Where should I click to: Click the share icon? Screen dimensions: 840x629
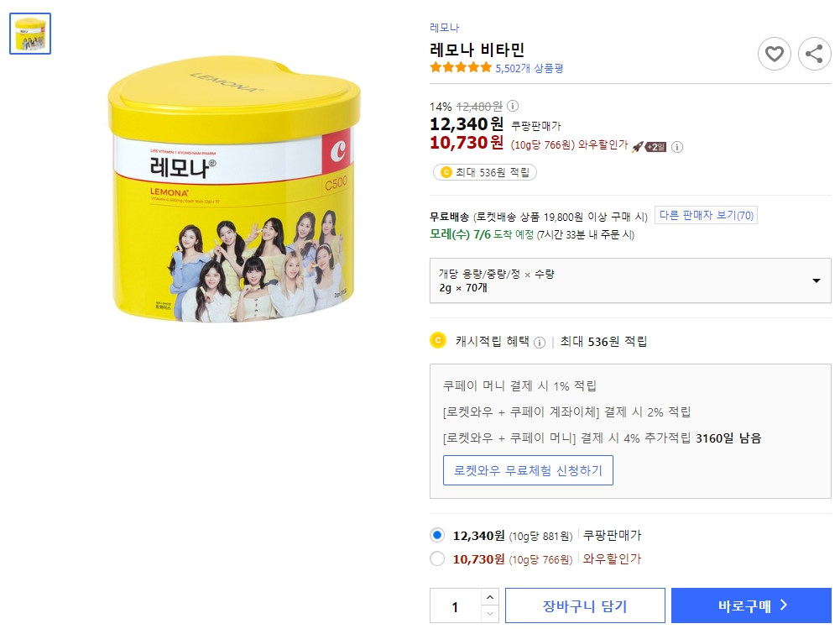pyautogui.click(x=813, y=54)
